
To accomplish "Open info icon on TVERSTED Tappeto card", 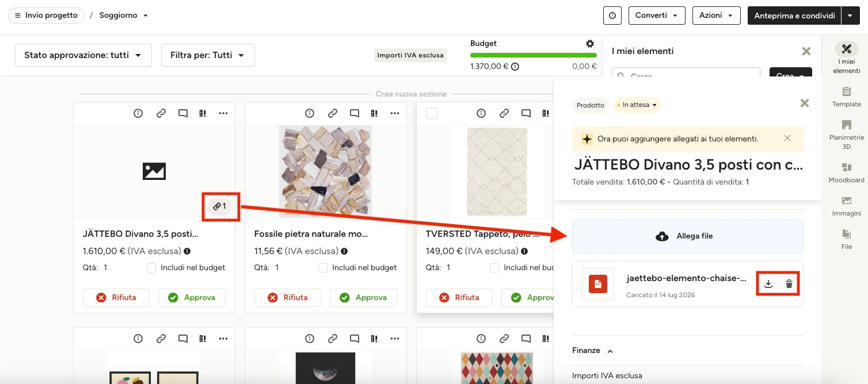I will pyautogui.click(x=481, y=113).
